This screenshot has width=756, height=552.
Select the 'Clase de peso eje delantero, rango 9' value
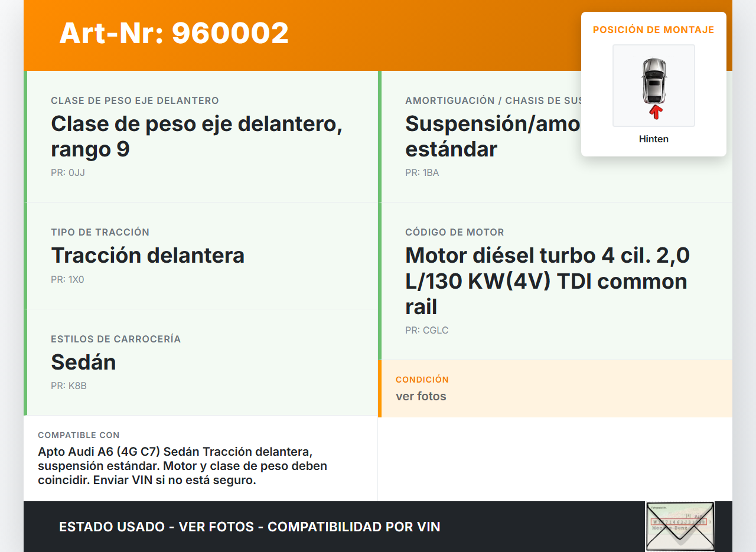pos(196,136)
